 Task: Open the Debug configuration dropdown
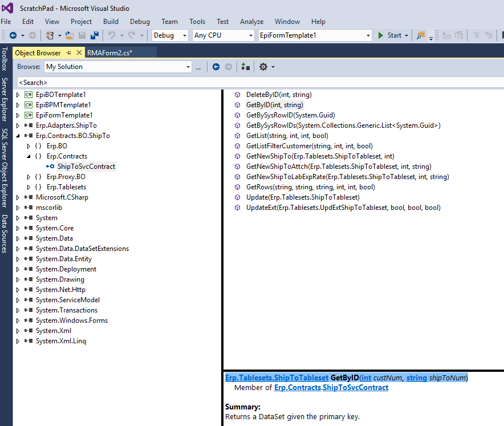[185, 35]
